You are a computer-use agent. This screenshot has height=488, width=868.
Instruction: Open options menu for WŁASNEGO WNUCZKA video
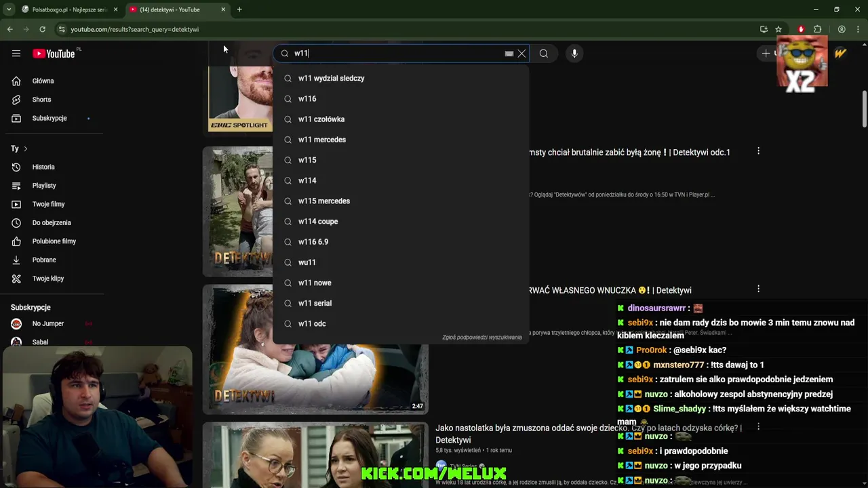click(x=758, y=289)
